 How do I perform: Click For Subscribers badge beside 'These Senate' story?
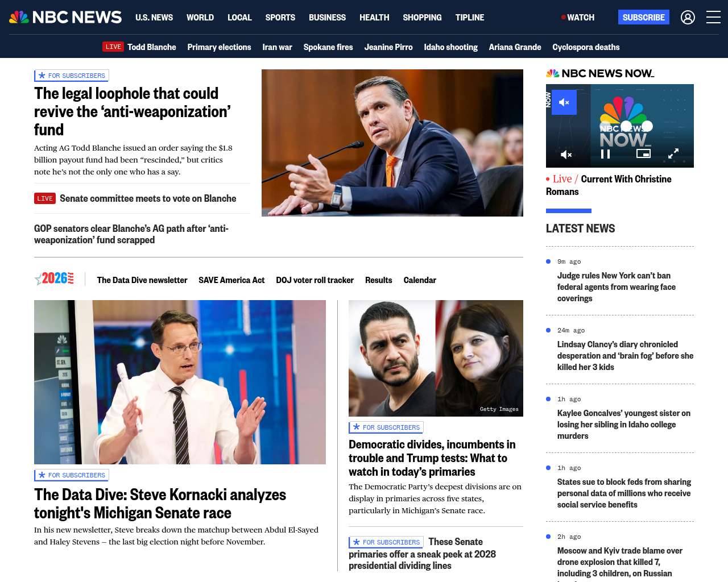(386, 542)
